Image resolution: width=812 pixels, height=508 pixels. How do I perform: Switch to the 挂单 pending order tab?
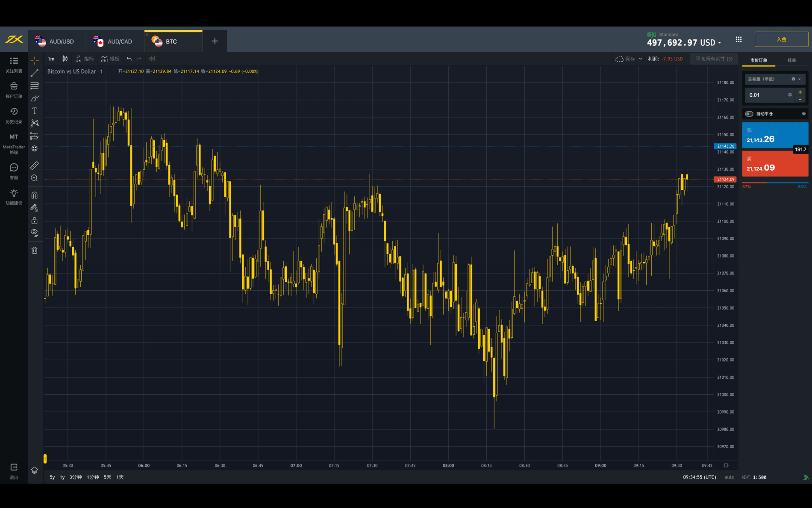point(791,60)
